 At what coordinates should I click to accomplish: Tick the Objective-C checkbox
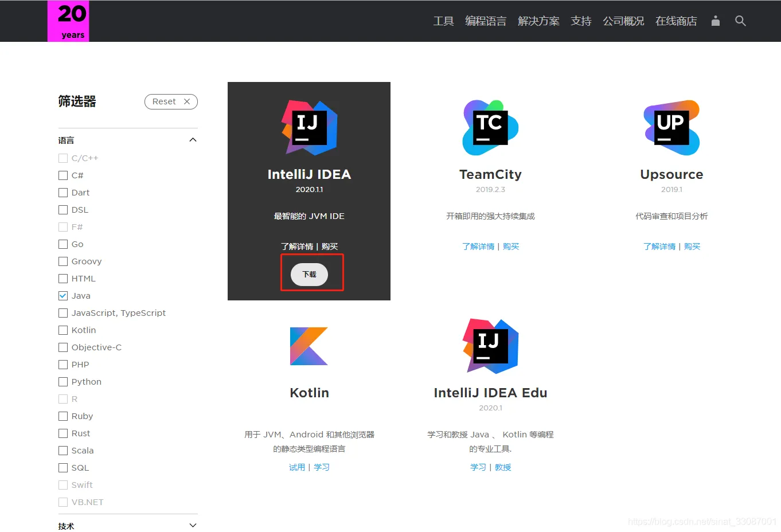point(63,347)
